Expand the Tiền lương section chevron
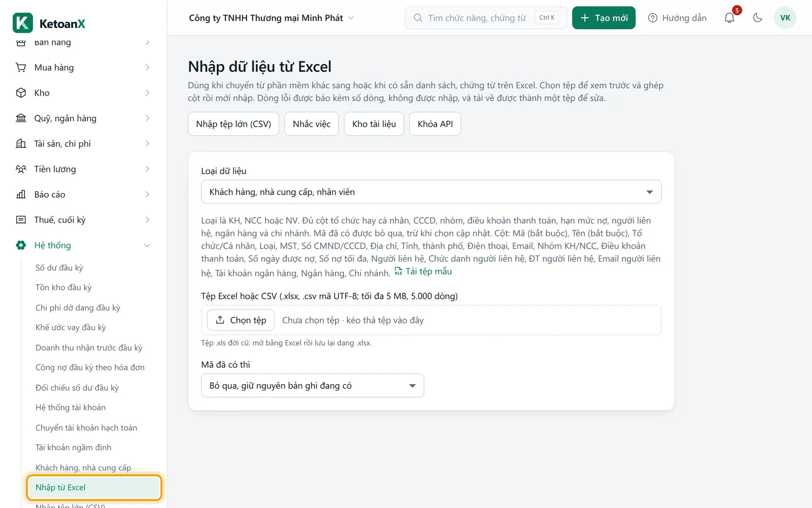The image size is (812, 508). click(x=147, y=169)
